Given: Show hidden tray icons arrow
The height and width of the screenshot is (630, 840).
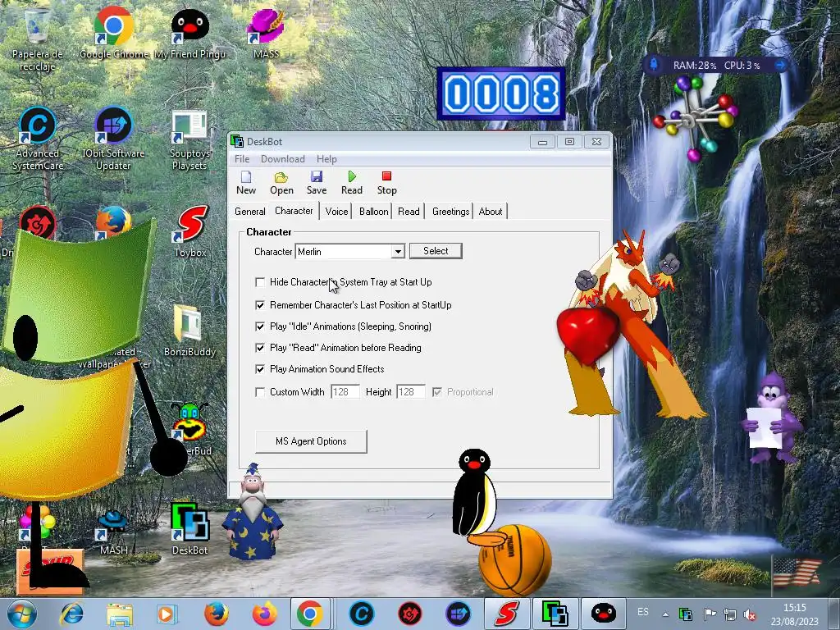Looking at the screenshot, I should click(665, 614).
